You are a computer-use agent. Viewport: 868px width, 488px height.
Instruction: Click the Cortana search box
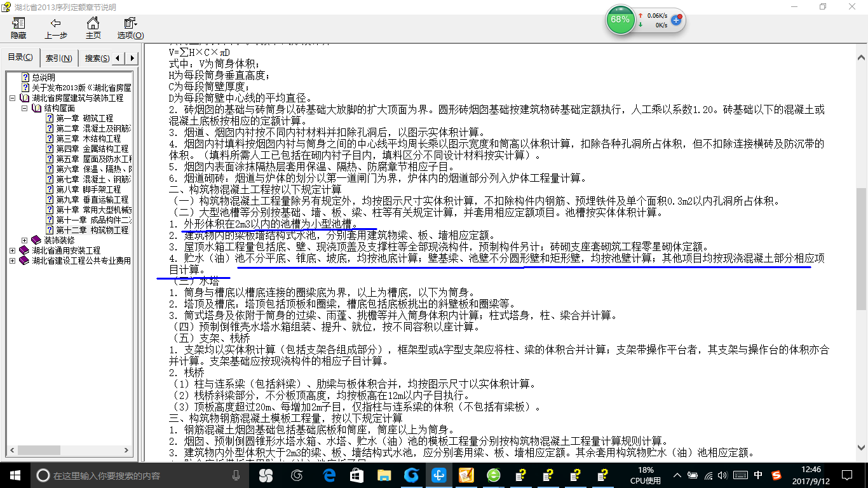click(x=140, y=475)
